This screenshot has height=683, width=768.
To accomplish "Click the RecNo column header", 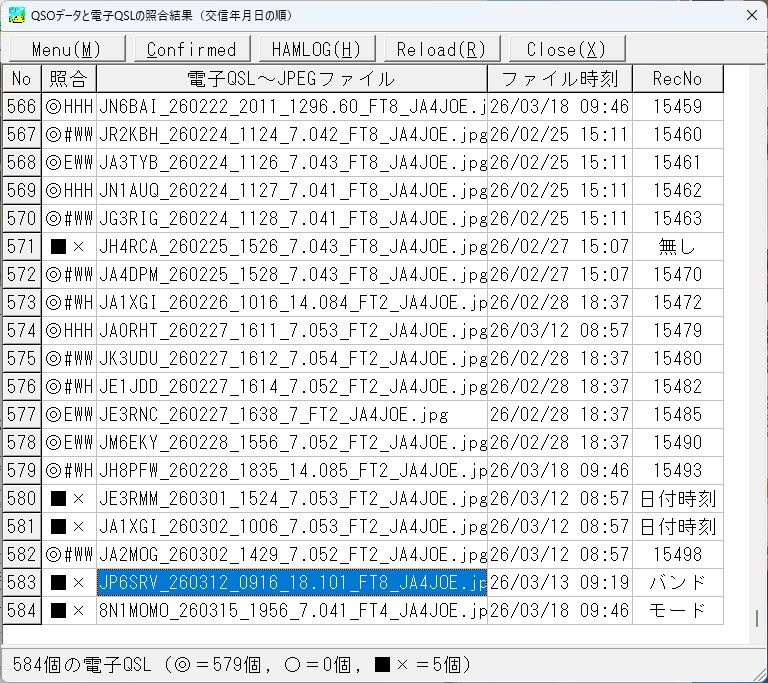I will tap(678, 78).
